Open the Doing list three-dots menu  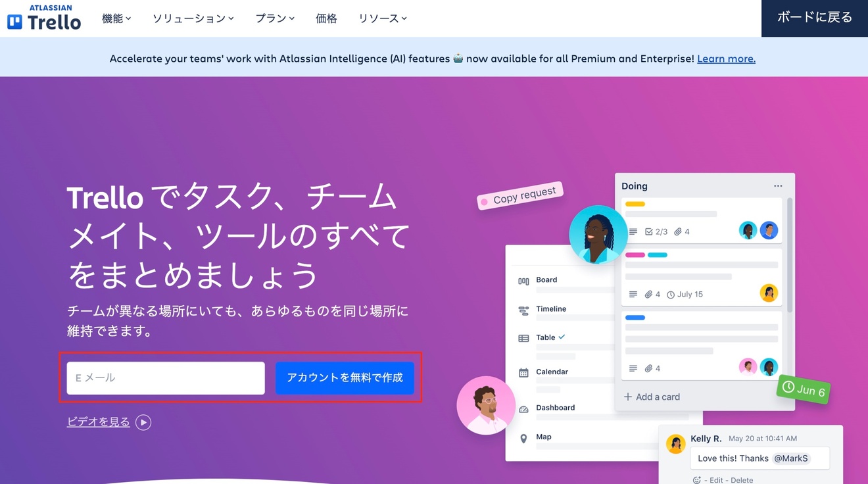778,186
